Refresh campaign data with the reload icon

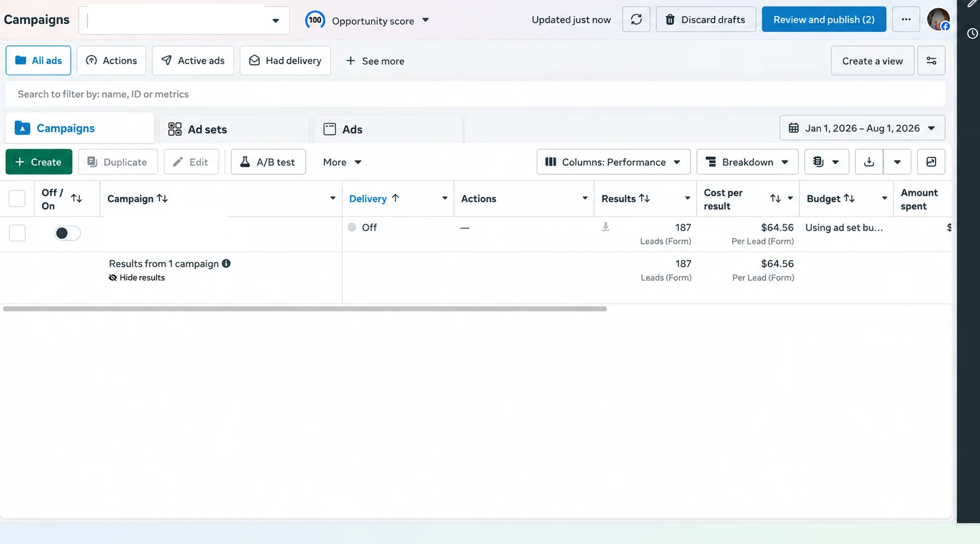(x=636, y=19)
